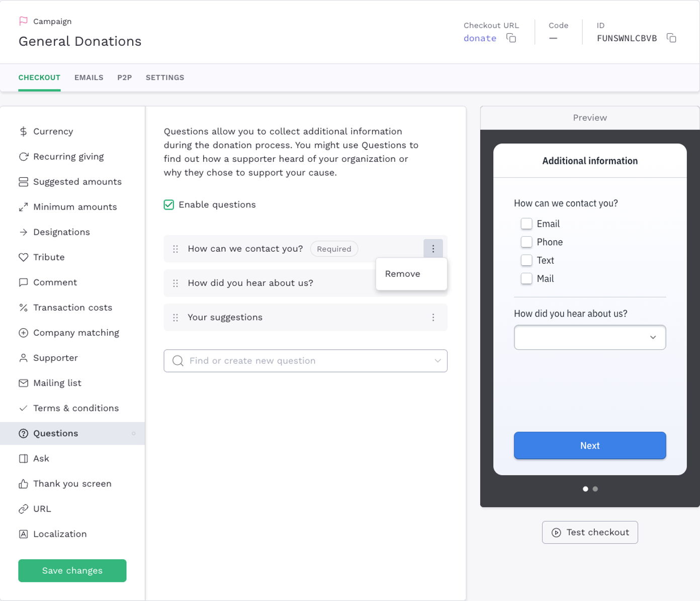Click the Mailing list envelope icon

tap(23, 383)
